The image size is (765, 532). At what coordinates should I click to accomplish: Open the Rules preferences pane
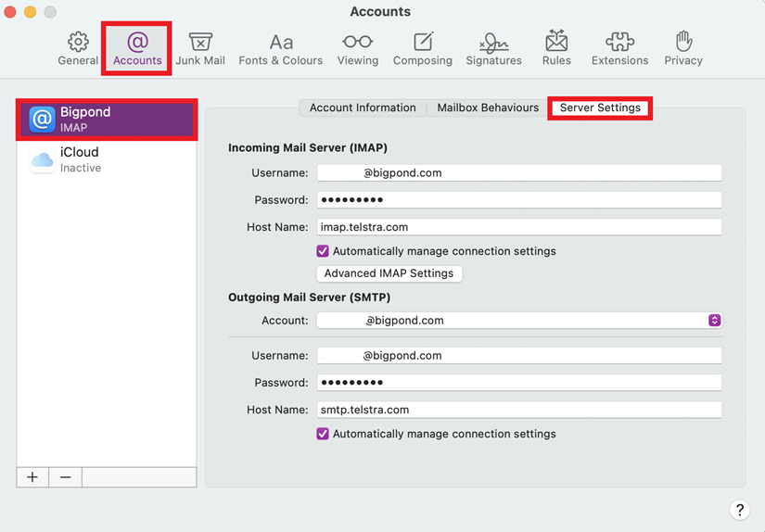point(556,48)
